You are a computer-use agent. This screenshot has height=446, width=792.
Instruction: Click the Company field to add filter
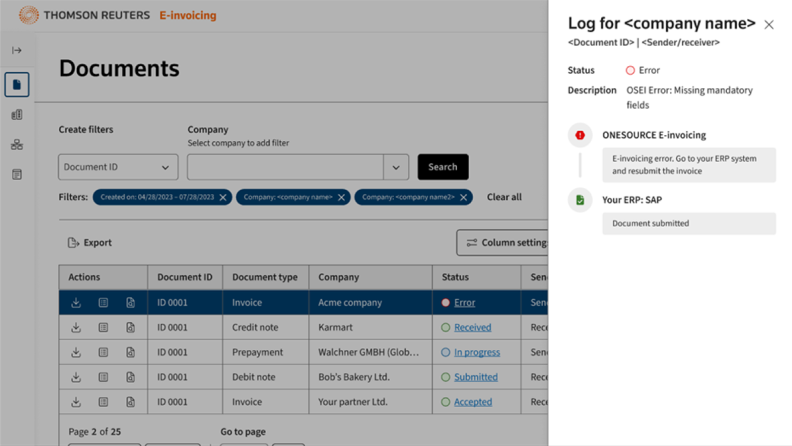coord(285,167)
